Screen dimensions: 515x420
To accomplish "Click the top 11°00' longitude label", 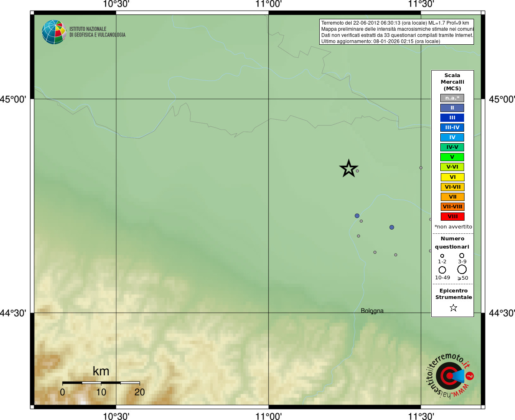I will tap(268, 4).
